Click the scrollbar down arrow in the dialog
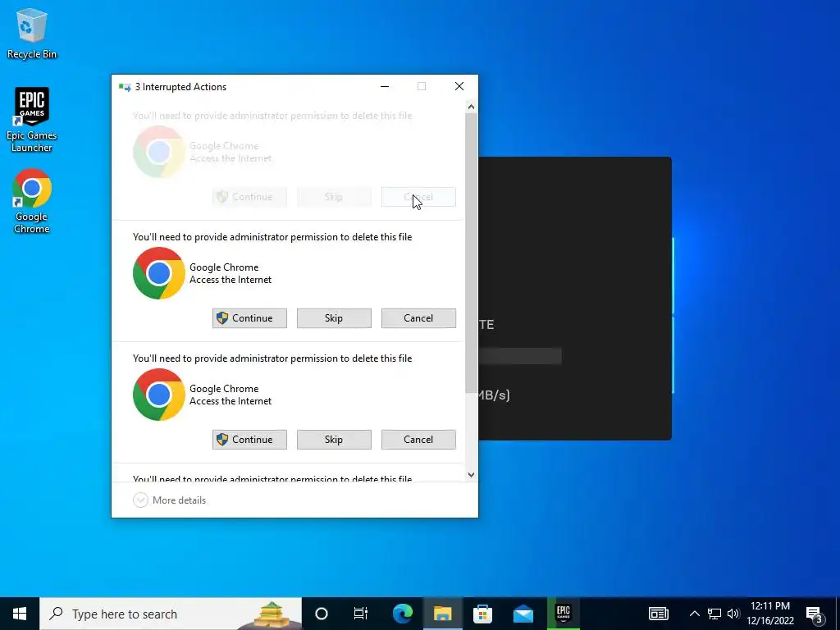 click(471, 475)
